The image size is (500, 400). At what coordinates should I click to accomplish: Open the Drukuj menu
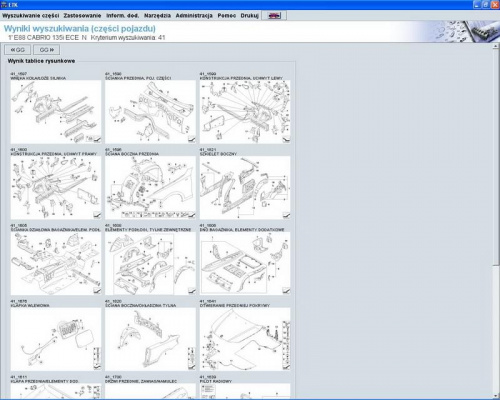coord(249,16)
